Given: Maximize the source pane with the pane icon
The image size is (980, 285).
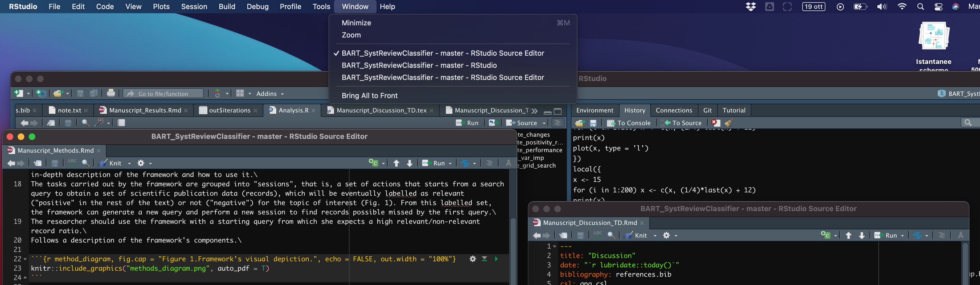Looking at the screenshot, I should 557,111.
